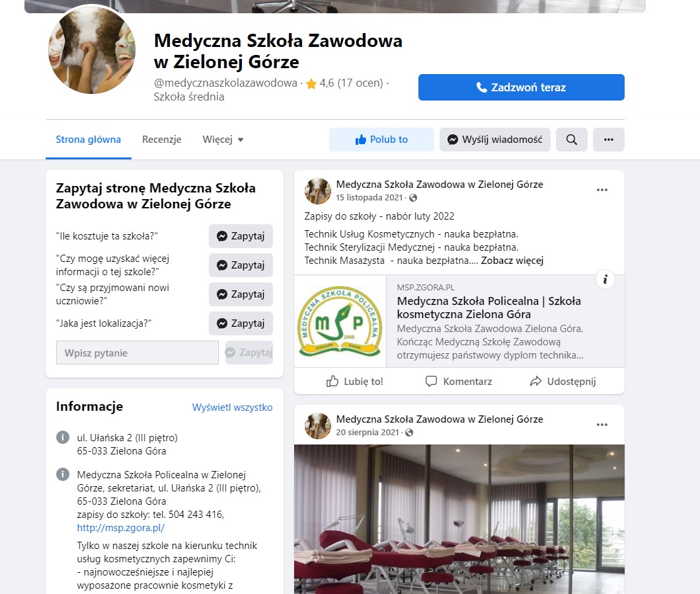
Task: Open Wyświetl wszystko link in Informacje
Action: 232,407
